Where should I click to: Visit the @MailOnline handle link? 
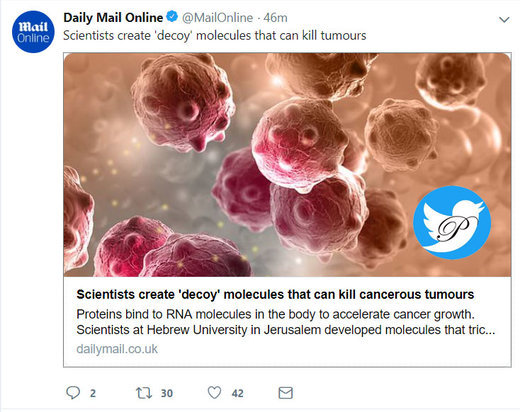tap(217, 17)
